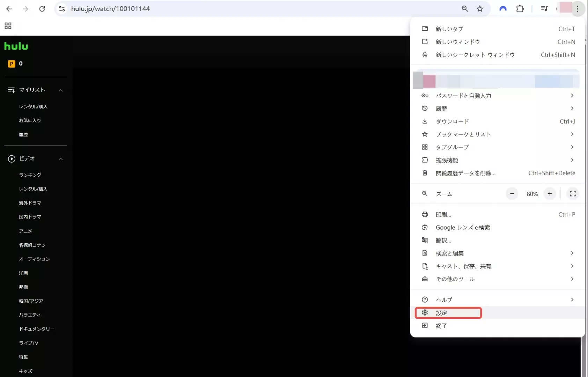Go to アニメ category
This screenshot has width=588, height=377.
pyautogui.click(x=25, y=231)
